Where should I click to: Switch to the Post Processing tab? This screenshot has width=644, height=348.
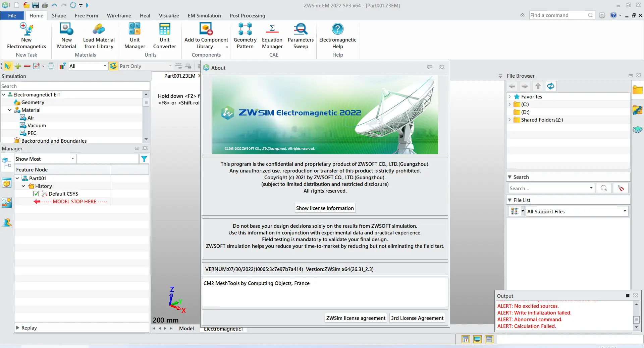coord(247,15)
